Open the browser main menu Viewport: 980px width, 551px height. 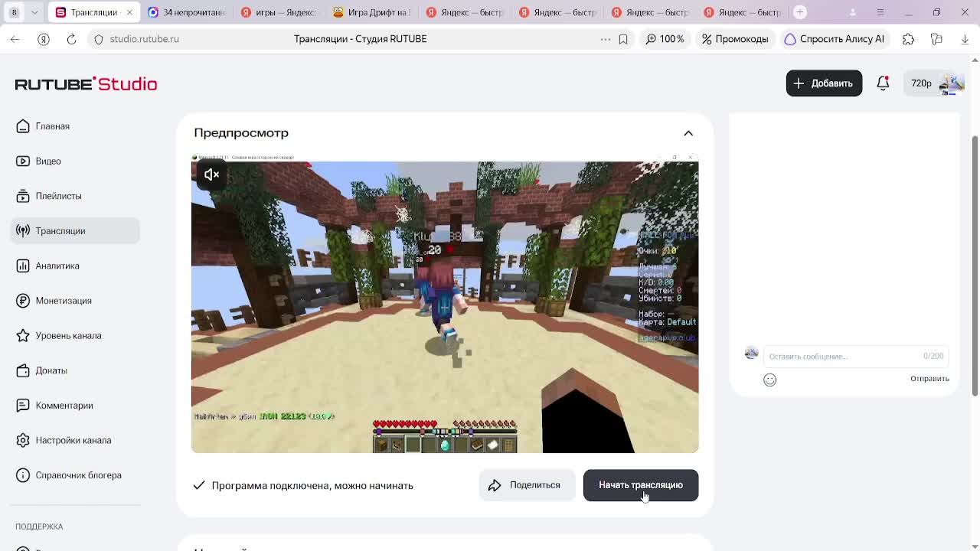(880, 12)
